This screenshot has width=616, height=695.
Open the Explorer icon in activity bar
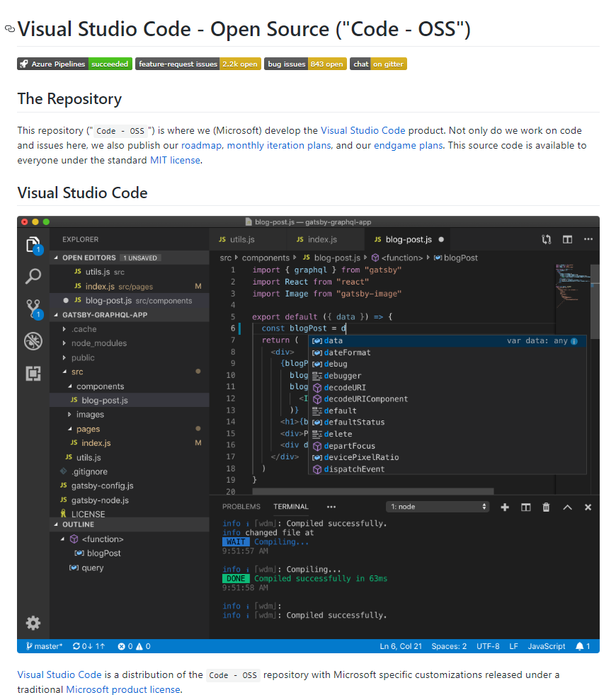pyautogui.click(x=33, y=245)
